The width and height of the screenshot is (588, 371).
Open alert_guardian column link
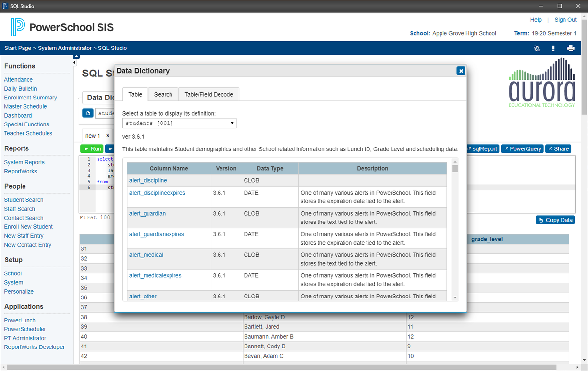click(x=147, y=214)
